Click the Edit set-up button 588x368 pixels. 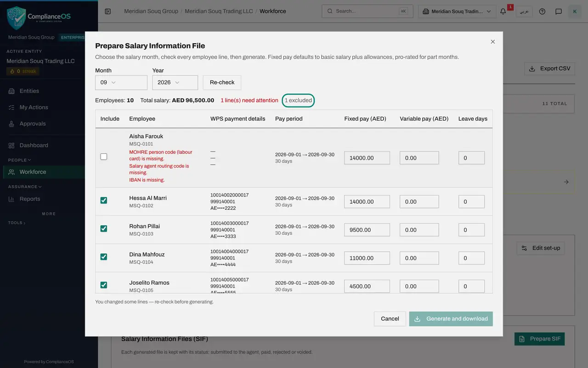coord(540,248)
